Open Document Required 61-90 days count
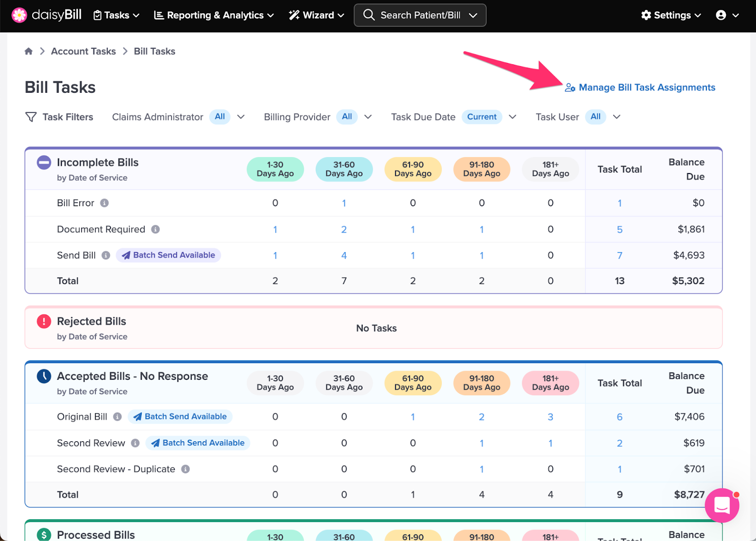 (413, 230)
